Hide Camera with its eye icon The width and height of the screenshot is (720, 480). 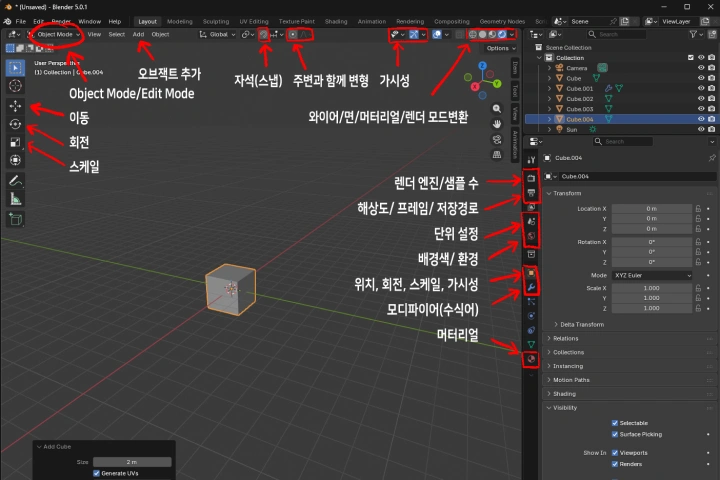(x=701, y=68)
